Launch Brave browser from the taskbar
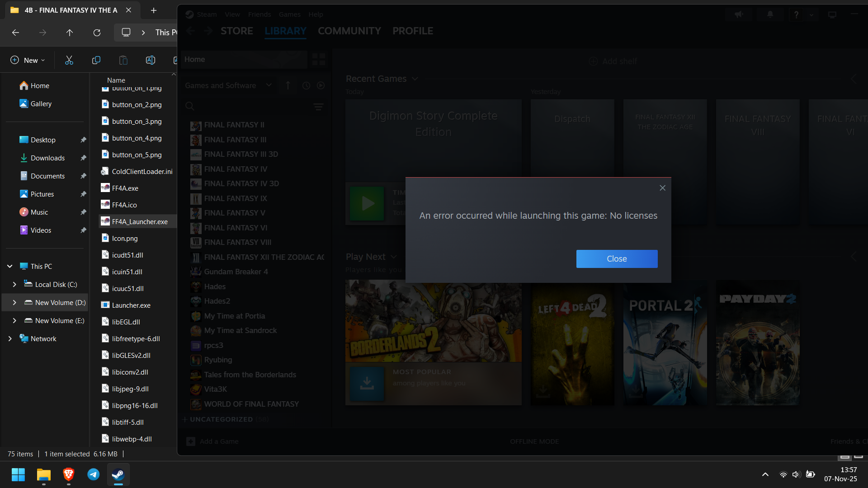This screenshot has width=868, height=488. 69,474
